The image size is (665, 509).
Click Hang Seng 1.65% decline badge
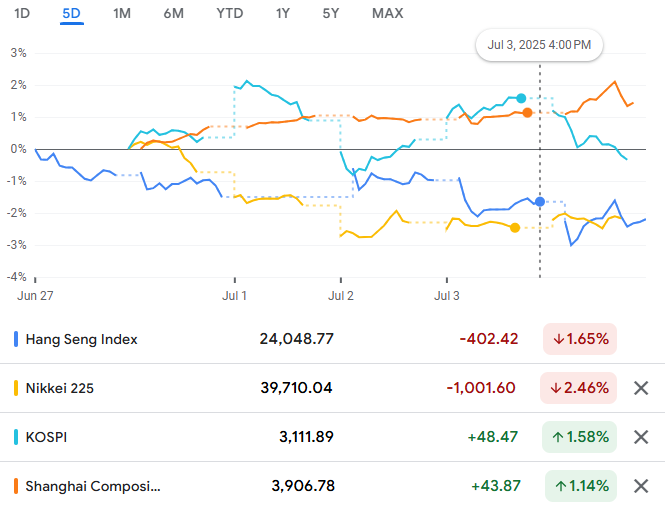coord(579,339)
